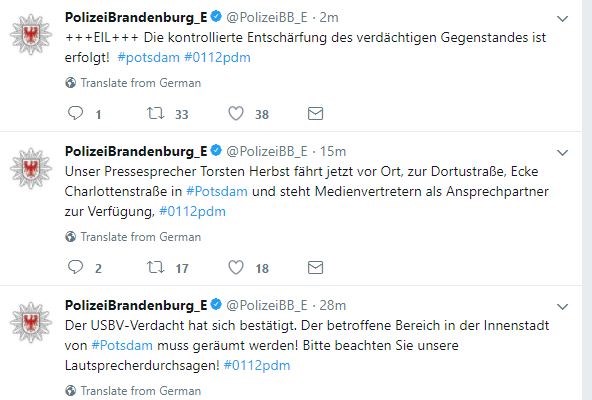Share the 15m tweet via message envelope
The image size is (592, 400).
[315, 267]
